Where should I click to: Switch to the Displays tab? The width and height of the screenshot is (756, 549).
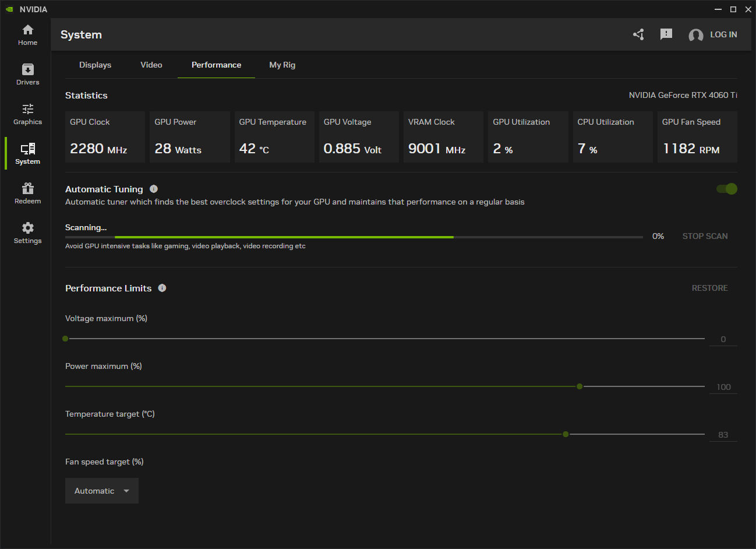tap(95, 65)
